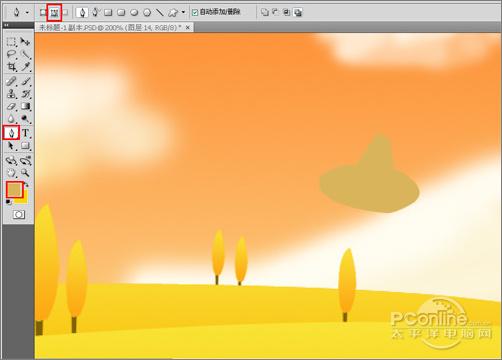
Task: Select the Crop tool
Action: point(11,67)
